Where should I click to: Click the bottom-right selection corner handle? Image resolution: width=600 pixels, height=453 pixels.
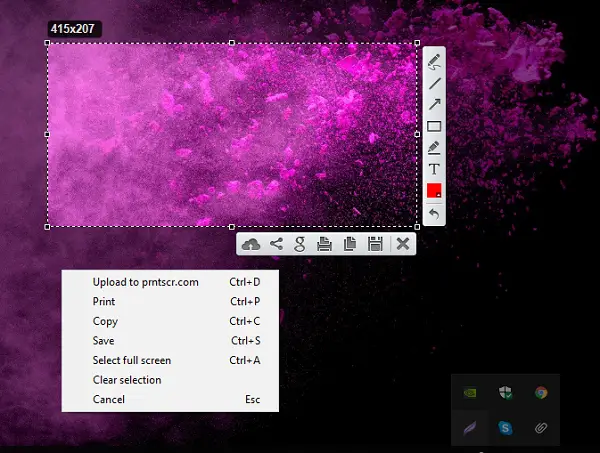point(417,227)
